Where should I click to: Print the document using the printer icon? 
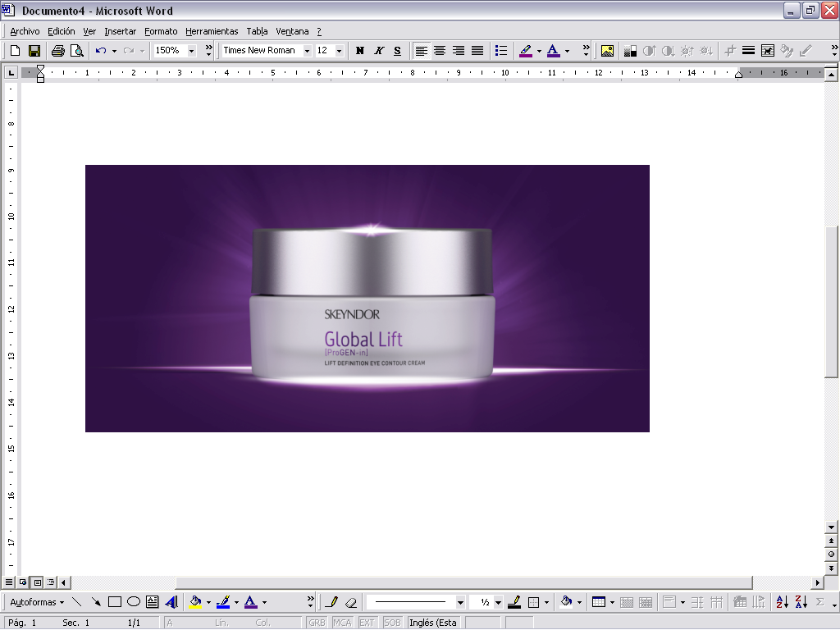coord(58,50)
